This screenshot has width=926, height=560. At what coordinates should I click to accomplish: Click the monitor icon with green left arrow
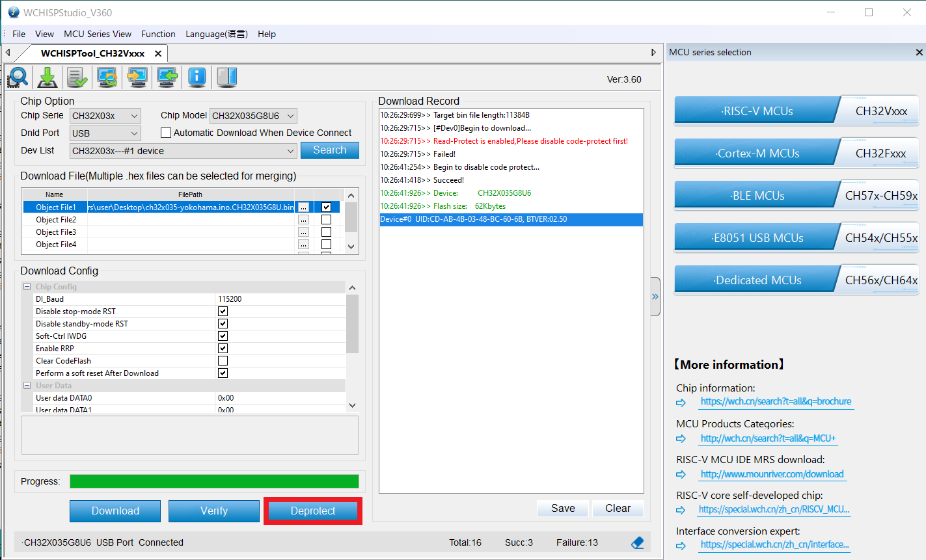[167, 77]
